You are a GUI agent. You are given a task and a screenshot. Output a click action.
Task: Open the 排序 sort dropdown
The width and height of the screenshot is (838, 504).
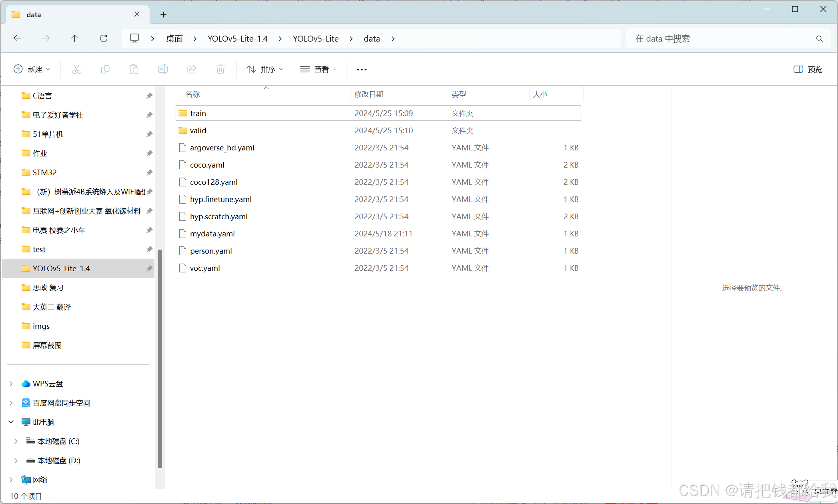[265, 69]
